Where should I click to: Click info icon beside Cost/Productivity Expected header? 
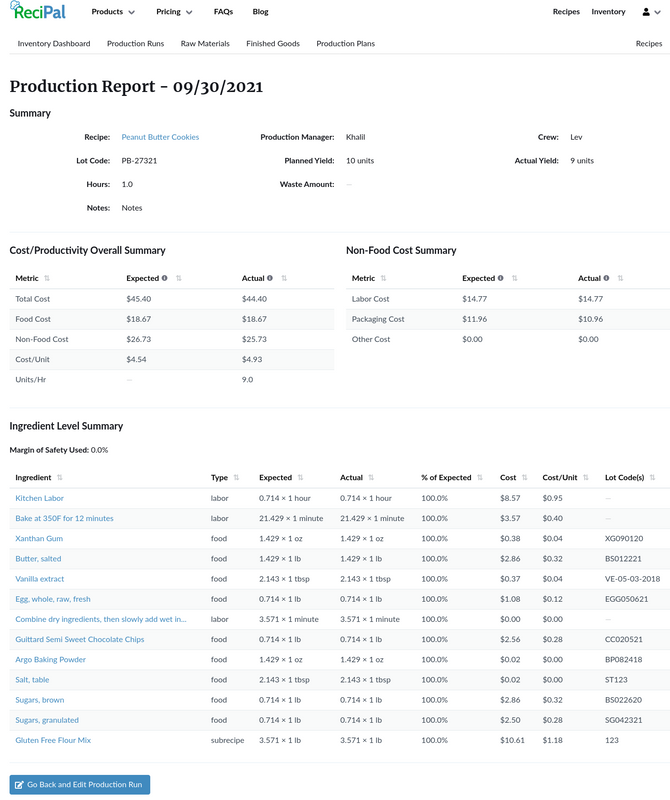point(164,278)
